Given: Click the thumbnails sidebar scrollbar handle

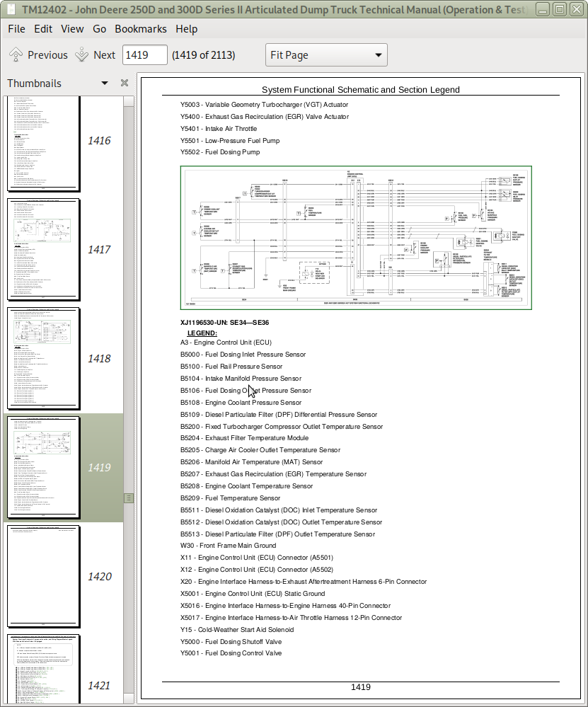Looking at the screenshot, I should (129, 498).
